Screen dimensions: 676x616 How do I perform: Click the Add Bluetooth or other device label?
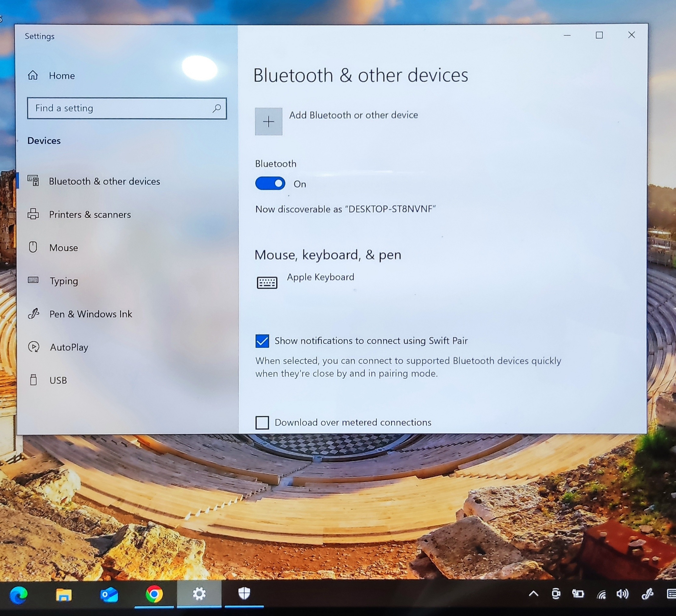click(354, 115)
